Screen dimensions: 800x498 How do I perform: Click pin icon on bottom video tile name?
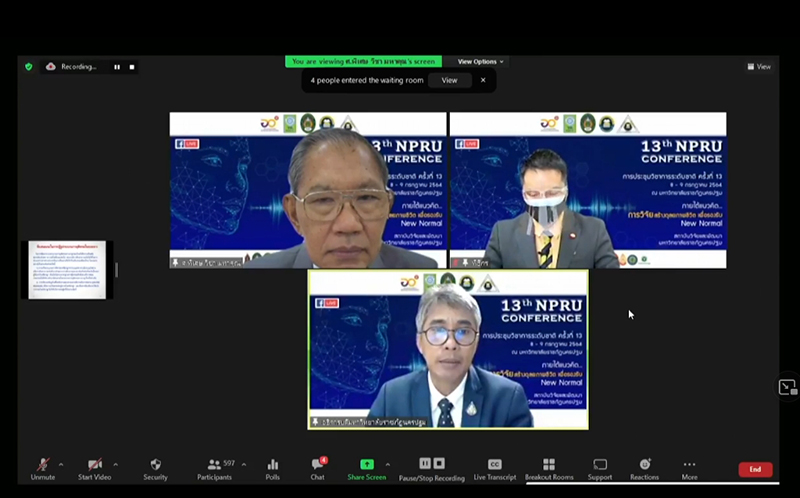[315, 422]
